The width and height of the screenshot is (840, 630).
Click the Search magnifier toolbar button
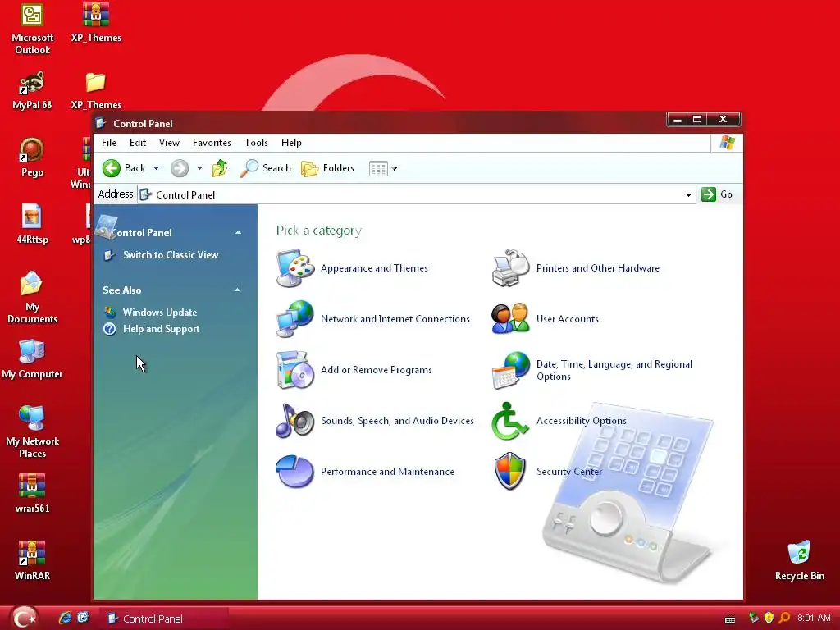coord(265,168)
